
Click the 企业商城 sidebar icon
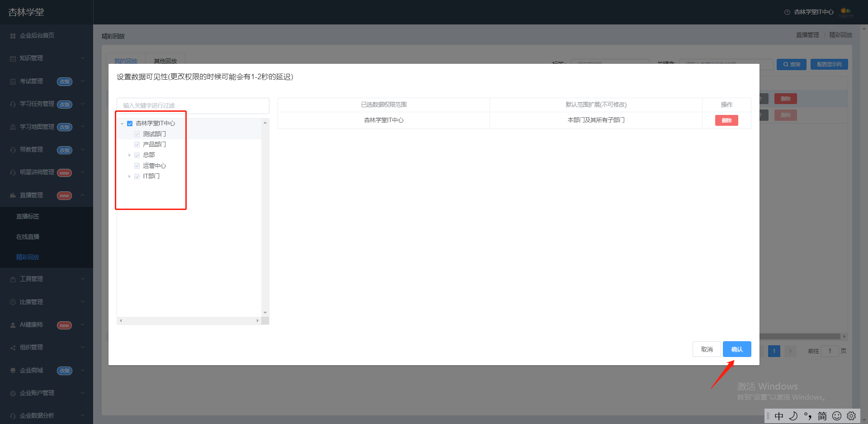[13, 370]
